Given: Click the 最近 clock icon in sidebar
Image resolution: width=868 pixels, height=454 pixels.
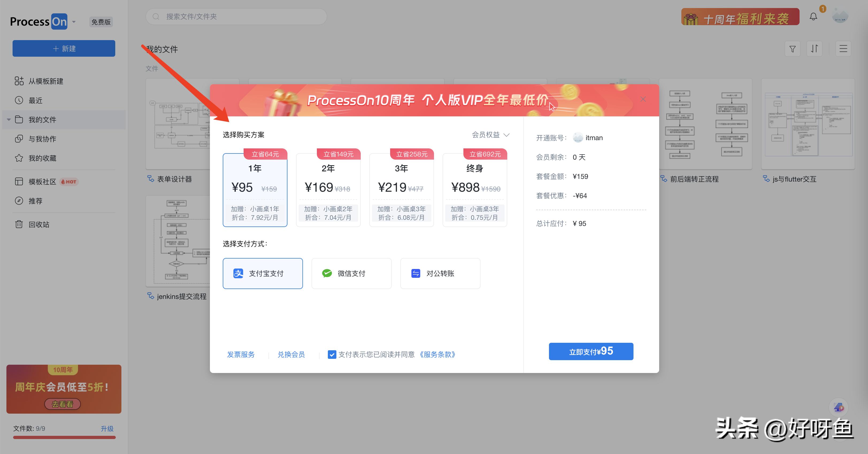Looking at the screenshot, I should pyautogui.click(x=19, y=100).
